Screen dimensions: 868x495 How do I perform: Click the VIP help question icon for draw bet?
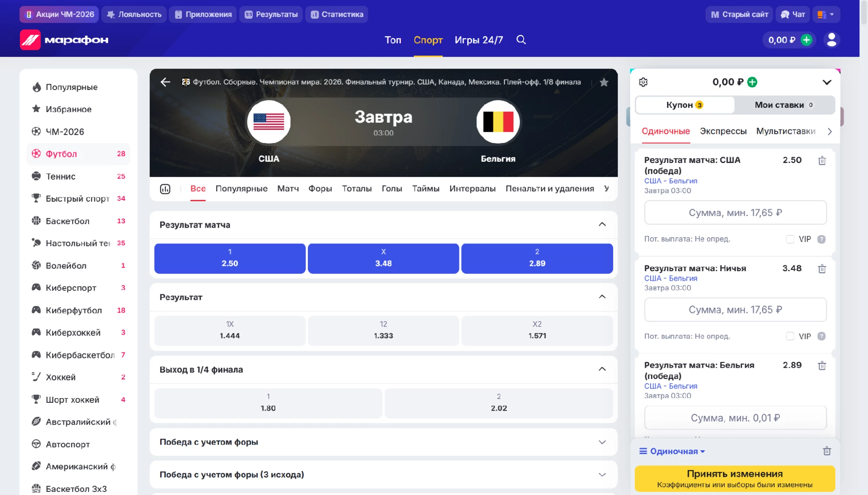(x=821, y=336)
